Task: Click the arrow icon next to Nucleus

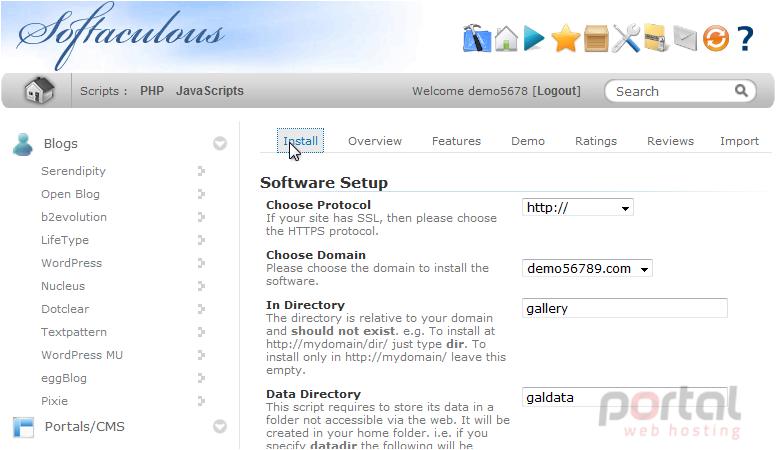Action: point(201,286)
